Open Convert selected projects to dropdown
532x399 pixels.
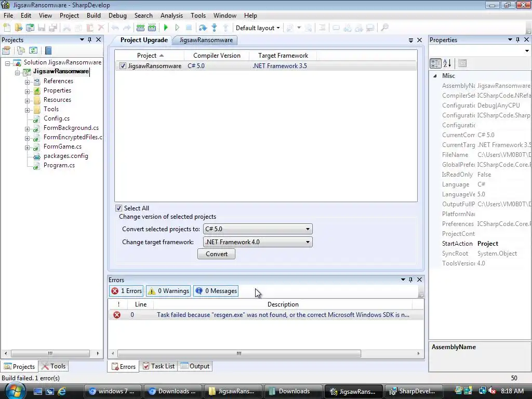pyautogui.click(x=258, y=229)
